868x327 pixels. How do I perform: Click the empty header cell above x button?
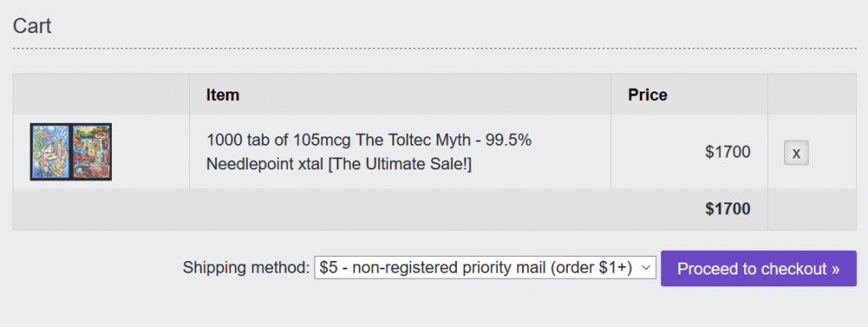tap(811, 95)
